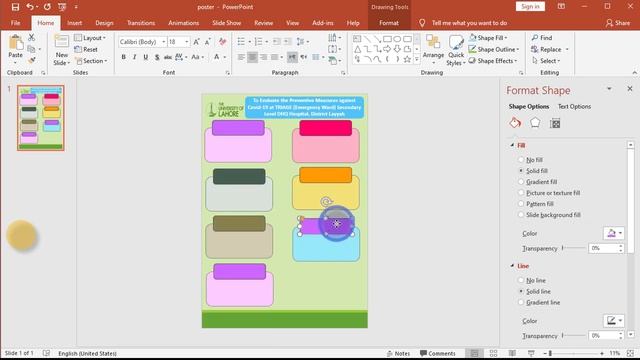Open line Color picker
The height and width of the screenshot is (360, 640).
pyautogui.click(x=614, y=321)
